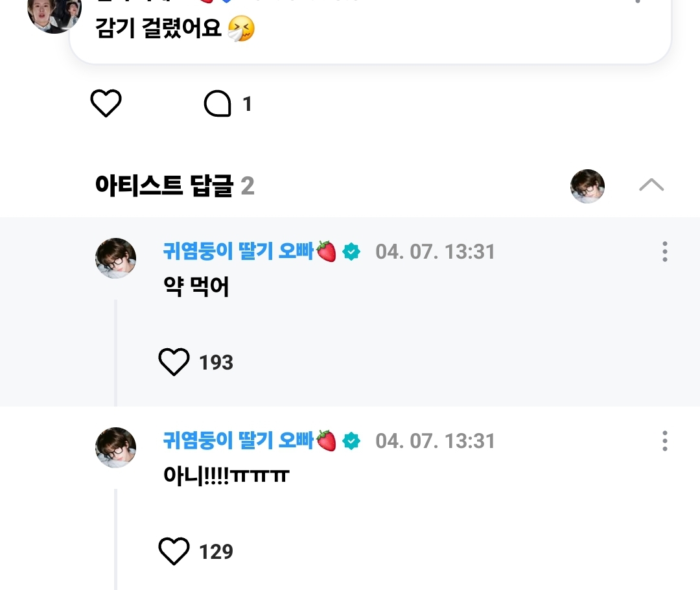Click the 193 like count

coord(216,362)
